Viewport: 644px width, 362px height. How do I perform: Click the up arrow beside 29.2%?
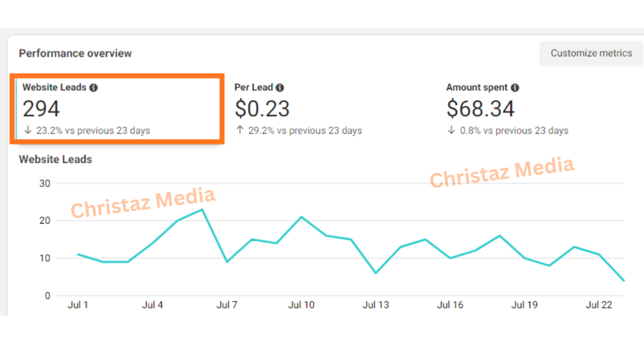239,131
